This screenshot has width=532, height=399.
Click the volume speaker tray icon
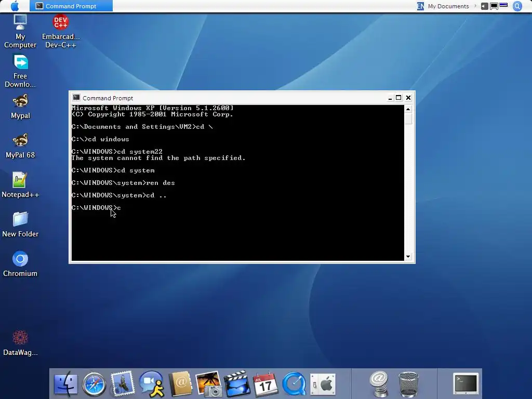[x=485, y=6]
